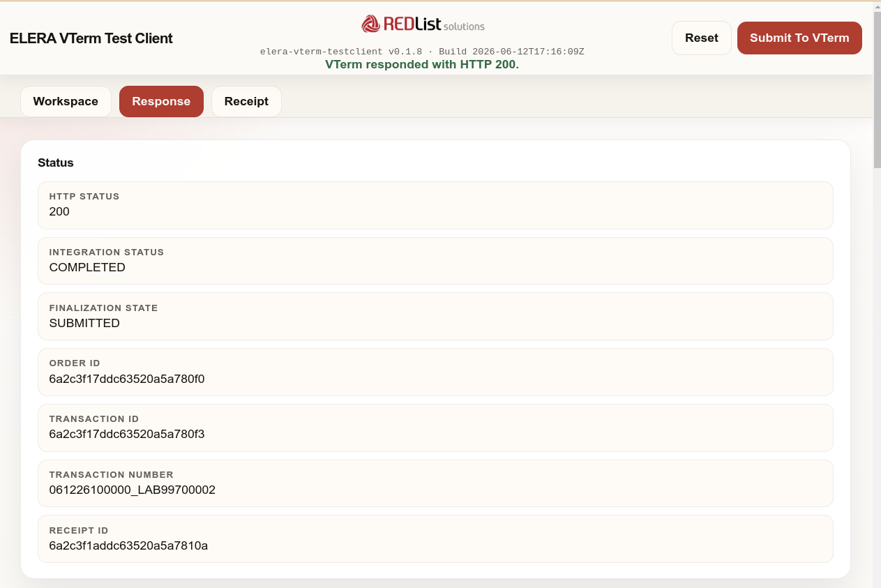Open the Workspace tab
881x588 pixels.
click(66, 101)
